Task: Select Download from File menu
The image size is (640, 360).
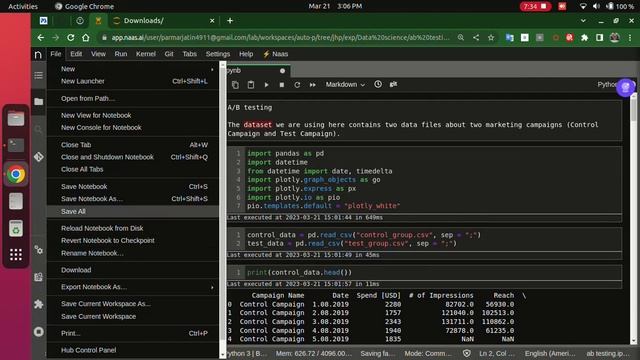Action: click(x=133, y=270)
